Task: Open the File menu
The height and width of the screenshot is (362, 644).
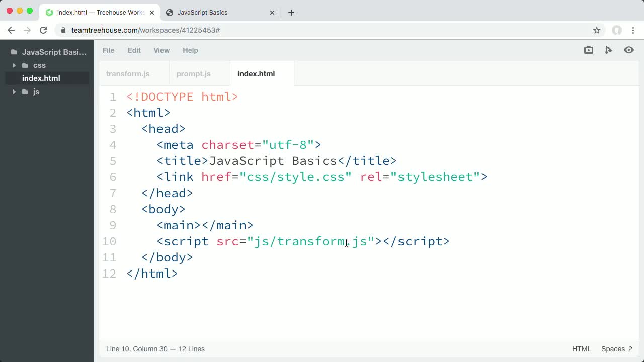Action: (108, 50)
